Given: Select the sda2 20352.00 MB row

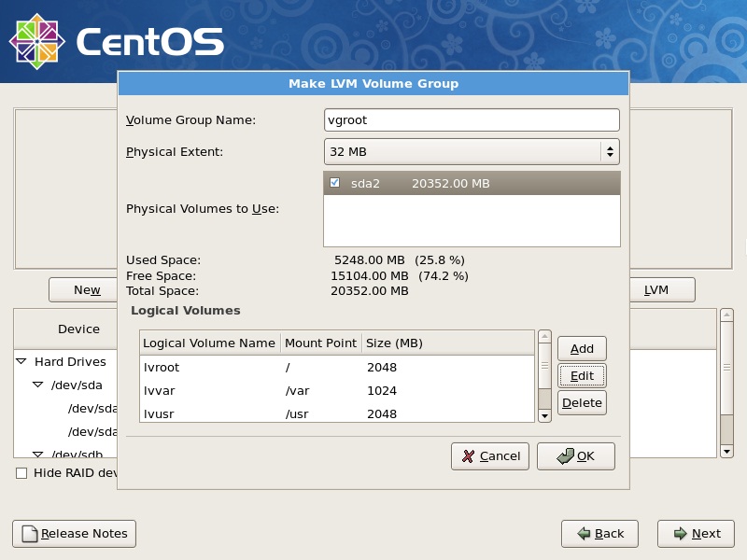Looking at the screenshot, I should [x=472, y=183].
